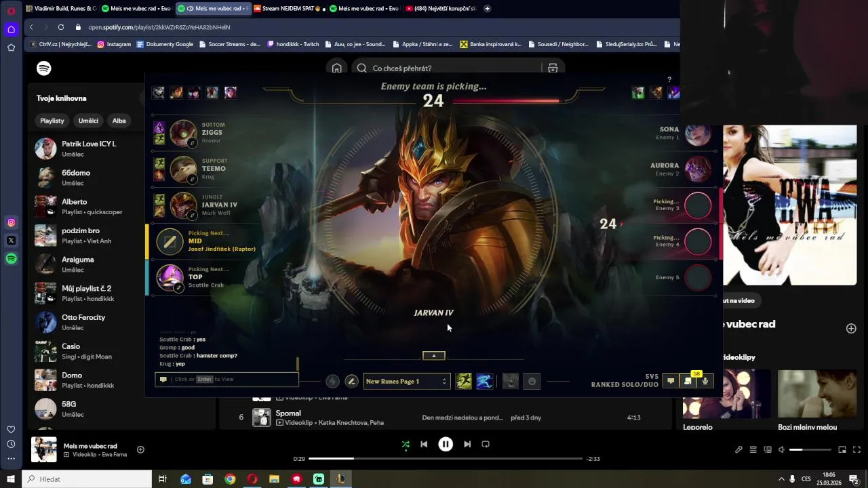Click enemy Aurora portrait
The image size is (868, 488).
(x=698, y=169)
